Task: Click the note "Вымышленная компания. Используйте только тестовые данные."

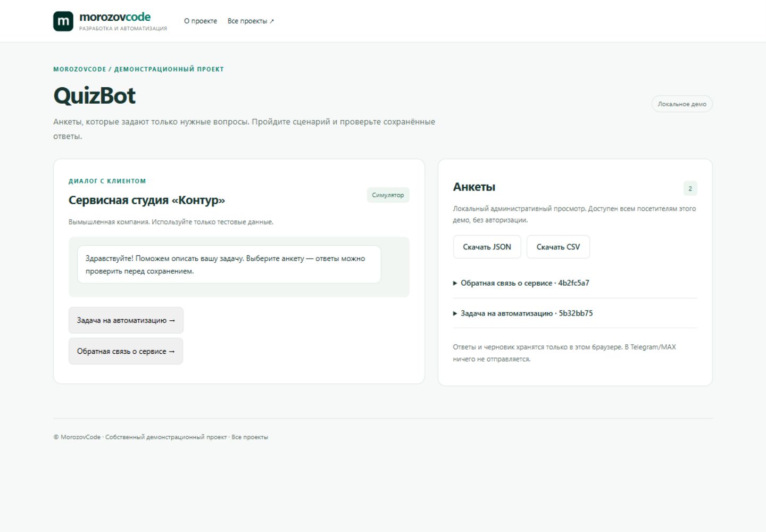Action: pos(171,222)
